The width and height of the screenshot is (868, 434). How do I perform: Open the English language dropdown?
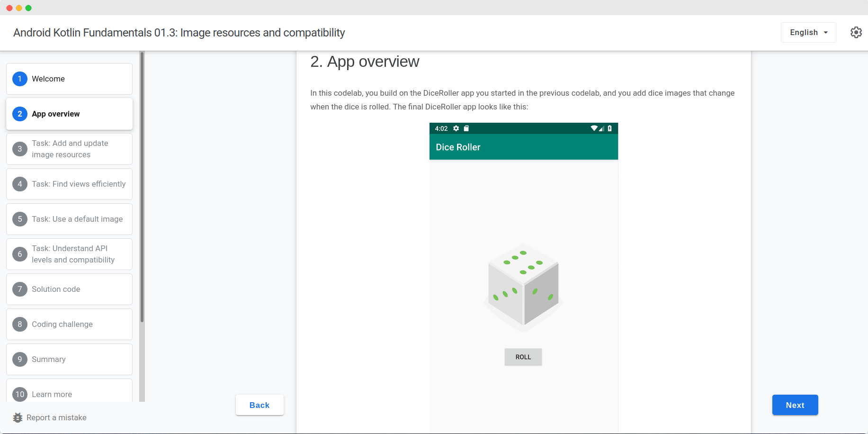[x=808, y=32]
